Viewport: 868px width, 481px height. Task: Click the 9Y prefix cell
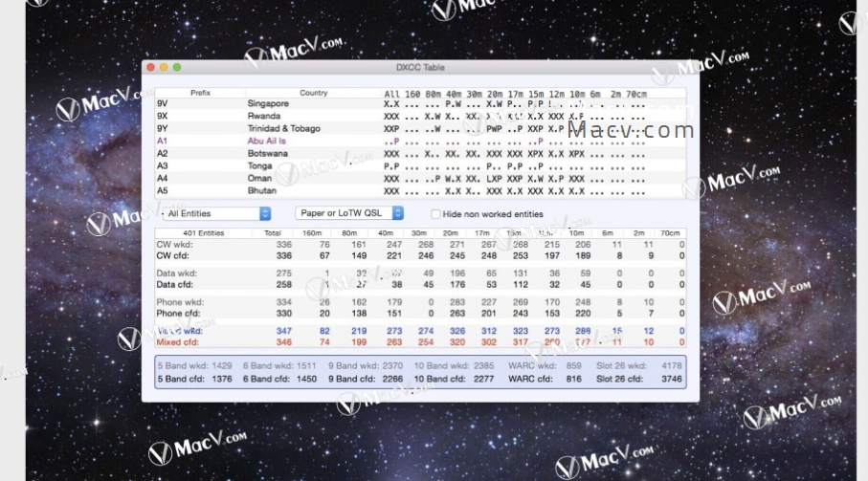point(162,128)
